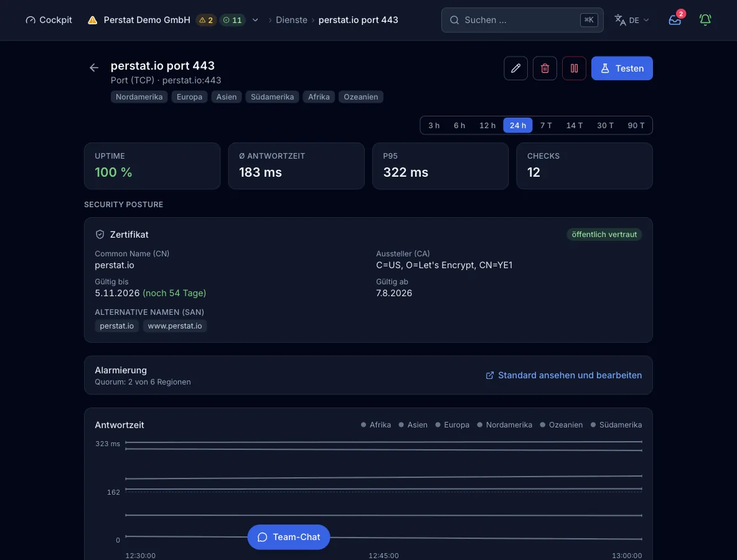Image resolution: width=737 pixels, height=560 pixels.
Task: Select the 24 h time range
Action: click(517, 126)
